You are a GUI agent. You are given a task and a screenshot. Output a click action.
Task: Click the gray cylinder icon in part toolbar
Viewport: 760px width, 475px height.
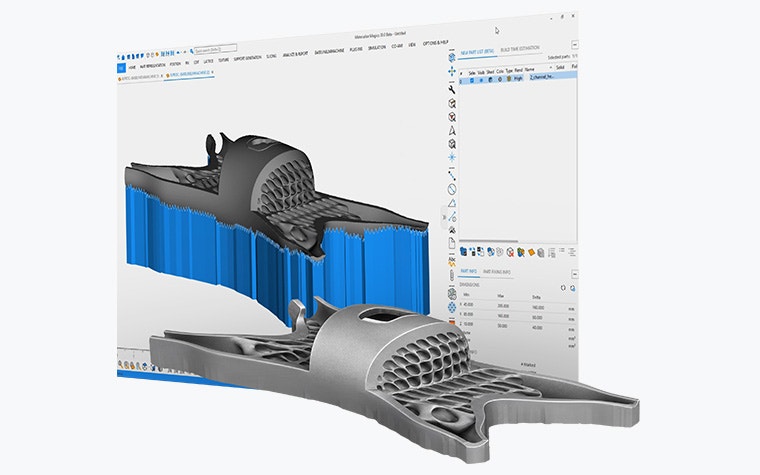tap(541, 253)
